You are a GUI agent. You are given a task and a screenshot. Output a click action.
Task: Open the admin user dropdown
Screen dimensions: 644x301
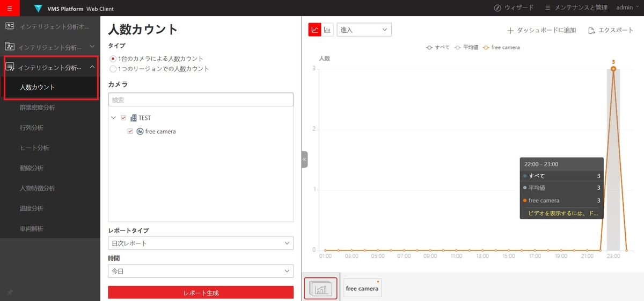628,8
